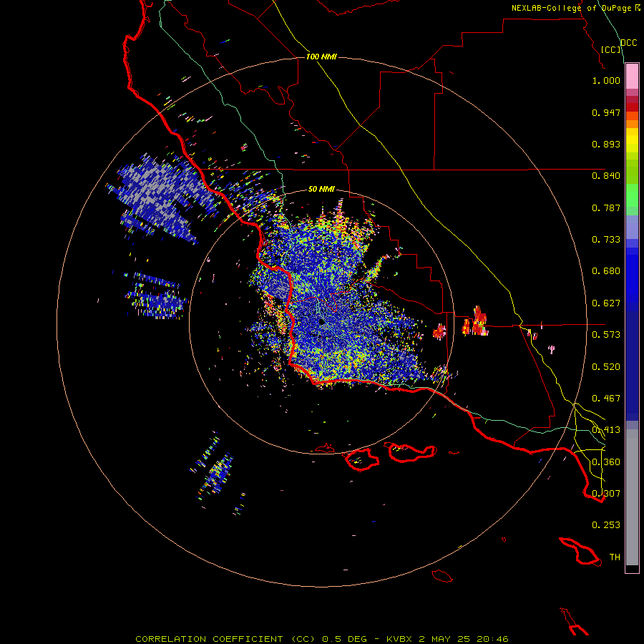Pick the orange swatch on the color scale

[x=632, y=124]
